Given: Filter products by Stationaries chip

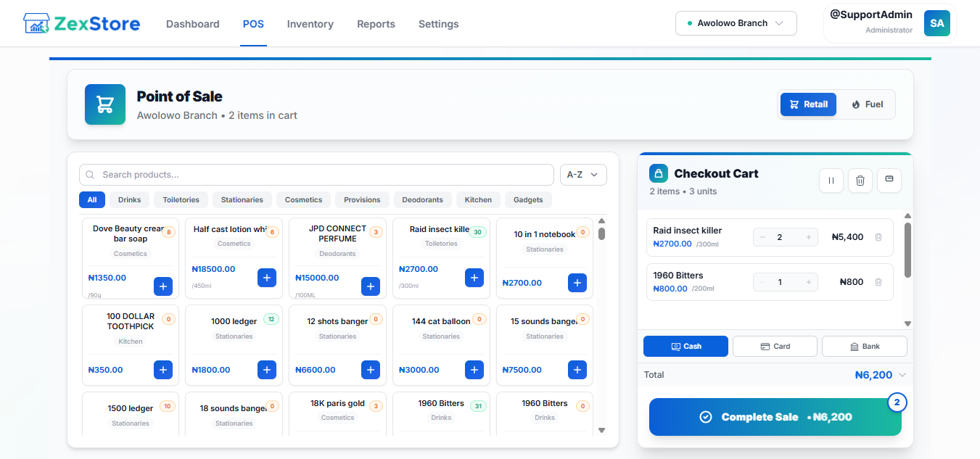Looking at the screenshot, I should point(242,199).
